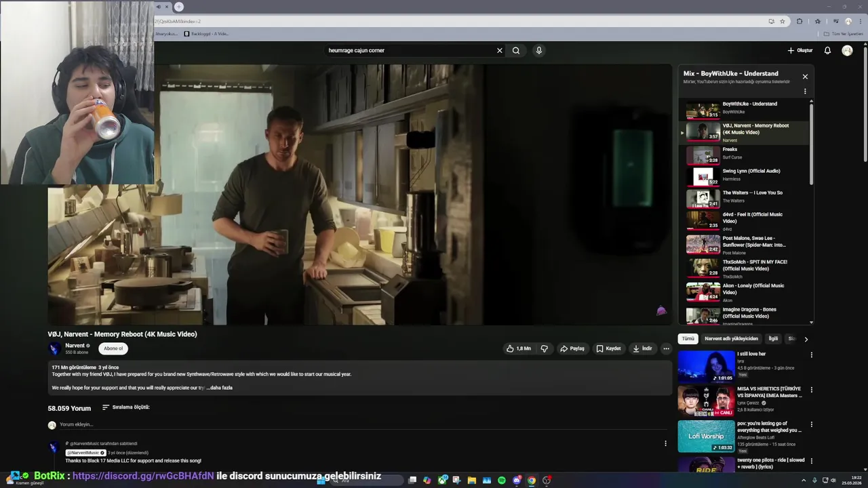Expand description with ...daha fazla

coord(219,388)
